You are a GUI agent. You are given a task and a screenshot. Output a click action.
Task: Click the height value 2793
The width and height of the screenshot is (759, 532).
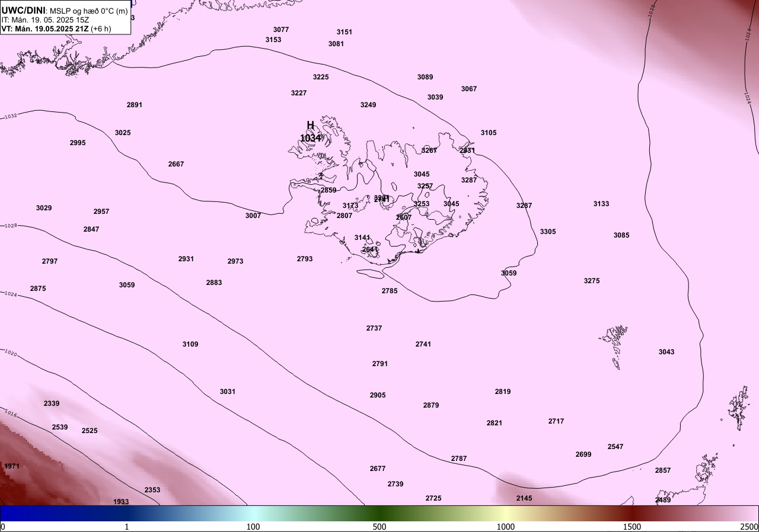(x=305, y=259)
